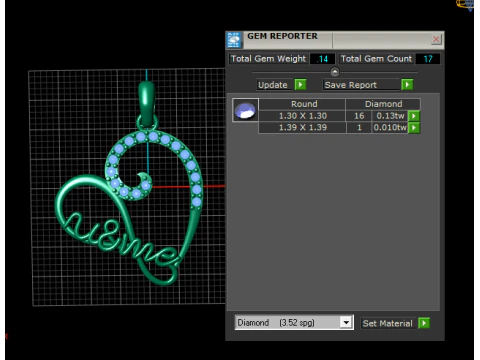Click the Set Material button
The width and height of the screenshot is (480, 360).
(x=388, y=323)
